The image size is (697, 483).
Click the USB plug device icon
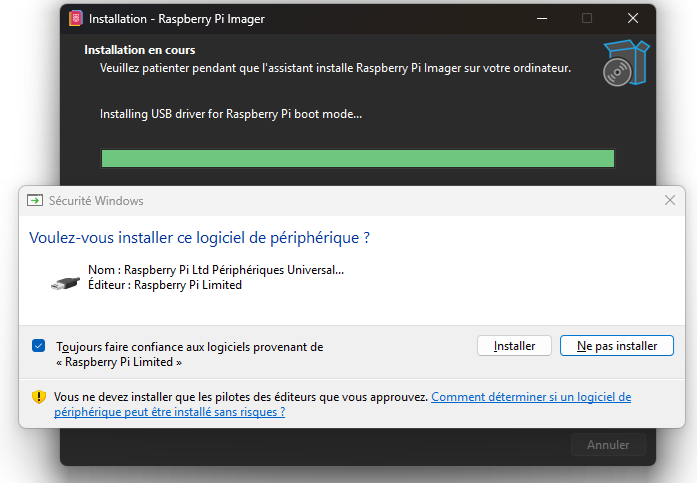(x=65, y=283)
